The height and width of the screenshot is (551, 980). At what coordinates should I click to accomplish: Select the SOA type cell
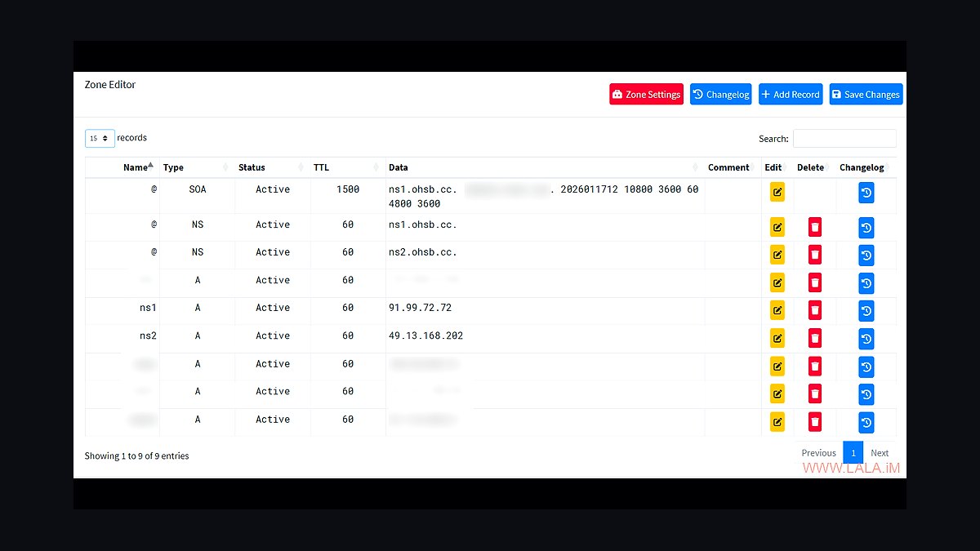(198, 189)
